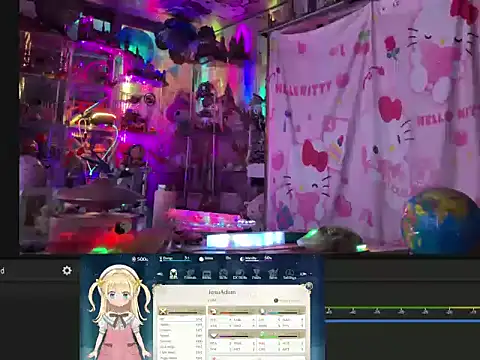Click the blue timeline bar on the right
This screenshot has width=480, height=360.
403,321
